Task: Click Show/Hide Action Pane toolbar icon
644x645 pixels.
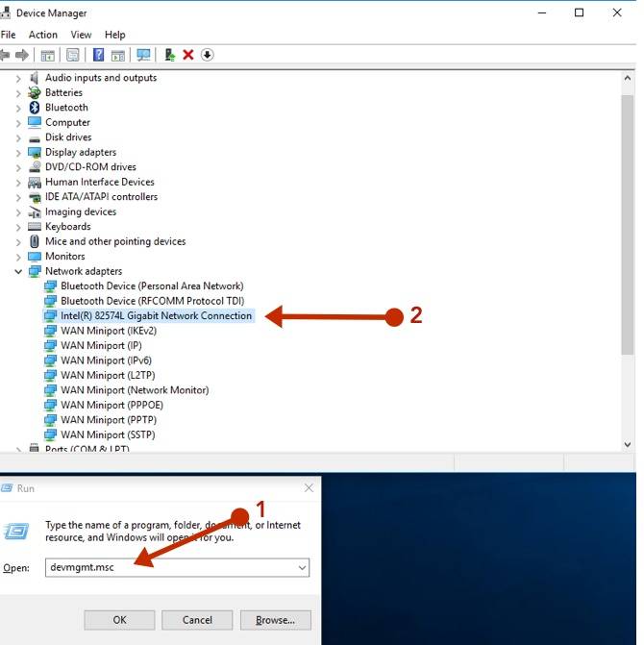Action: pos(118,55)
